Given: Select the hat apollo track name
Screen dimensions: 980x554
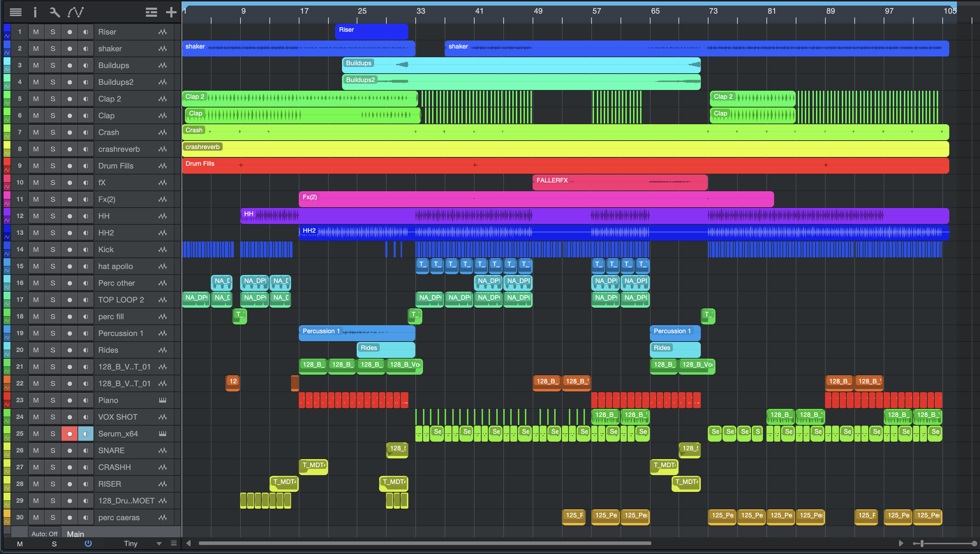Looking at the screenshot, I should [x=115, y=266].
